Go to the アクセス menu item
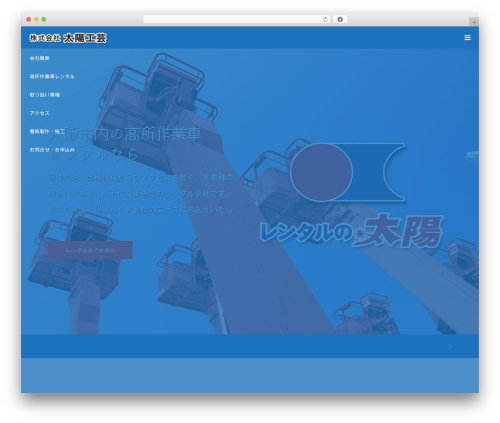Image resolution: width=500 pixels, height=423 pixels. pyautogui.click(x=39, y=113)
